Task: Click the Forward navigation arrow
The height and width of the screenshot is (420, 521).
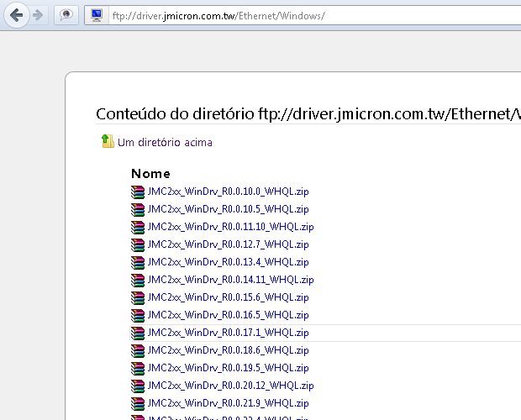Action: click(38, 15)
